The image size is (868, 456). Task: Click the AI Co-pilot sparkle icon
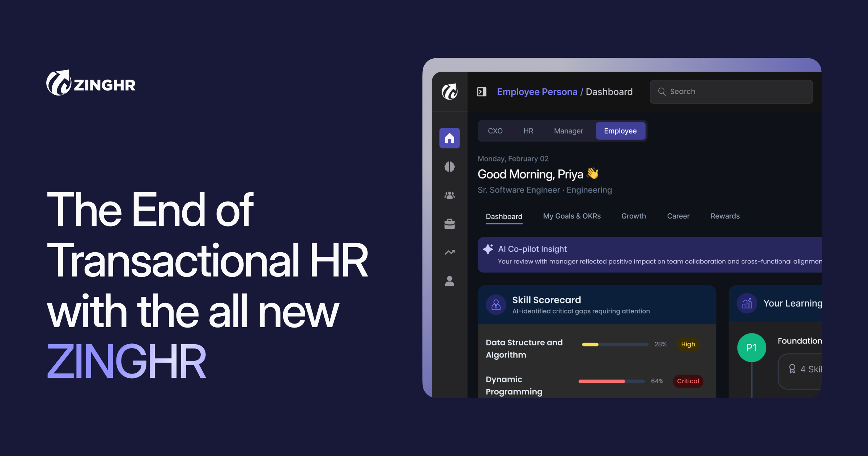488,249
